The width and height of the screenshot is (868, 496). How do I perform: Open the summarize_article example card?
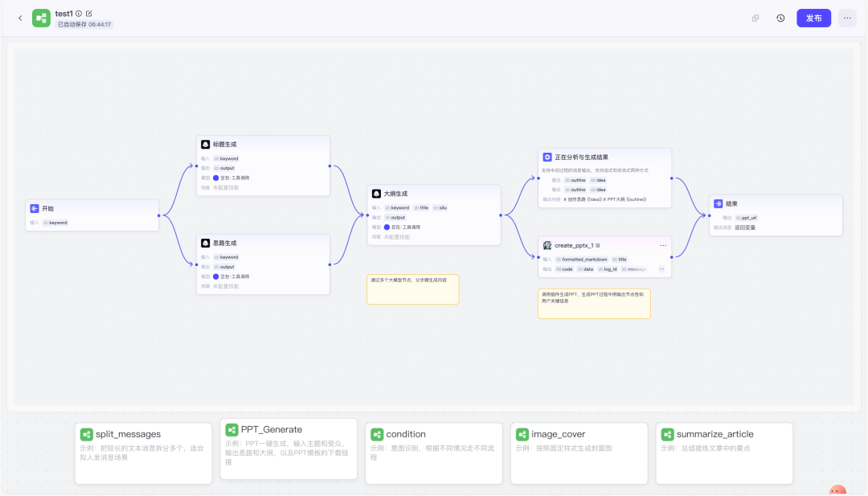(x=724, y=453)
